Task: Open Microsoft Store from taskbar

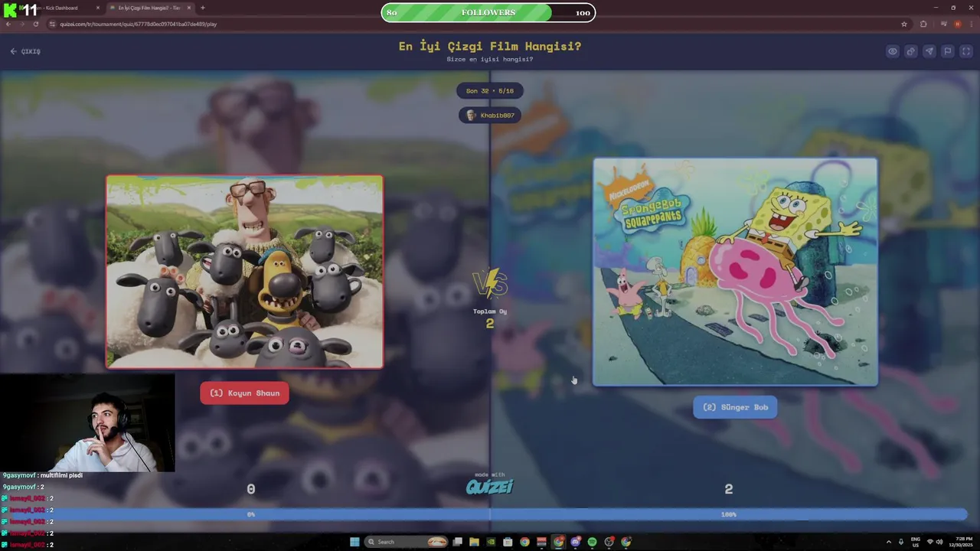Action: coord(508,542)
